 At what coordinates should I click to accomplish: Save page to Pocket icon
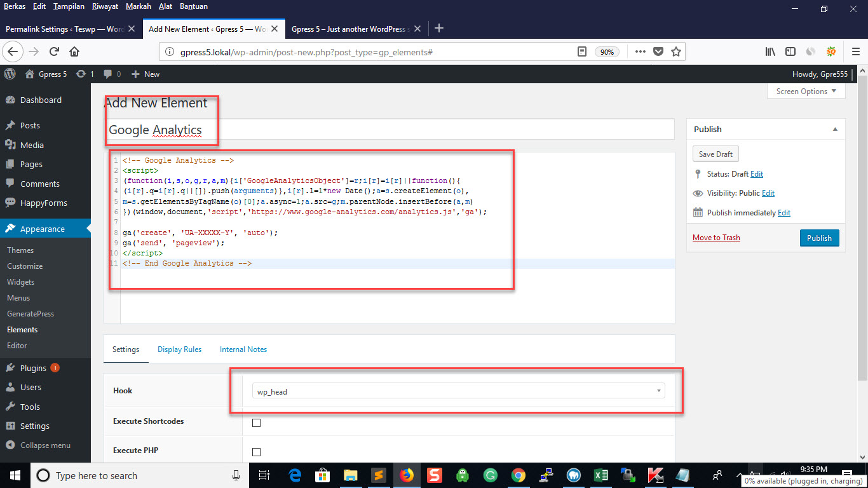(658, 52)
